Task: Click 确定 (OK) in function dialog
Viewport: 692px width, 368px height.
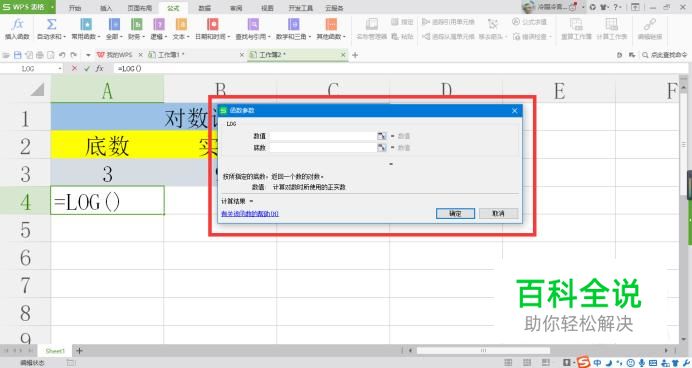Action: (x=455, y=214)
